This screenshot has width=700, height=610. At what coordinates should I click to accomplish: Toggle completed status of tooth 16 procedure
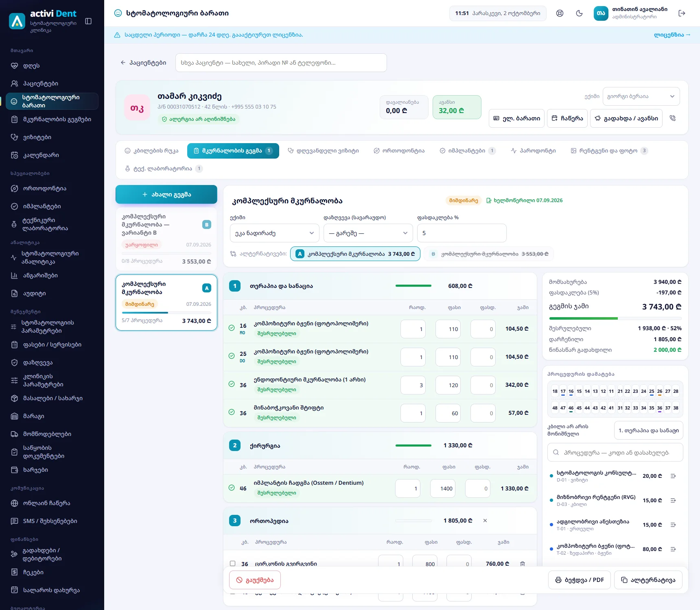click(232, 328)
